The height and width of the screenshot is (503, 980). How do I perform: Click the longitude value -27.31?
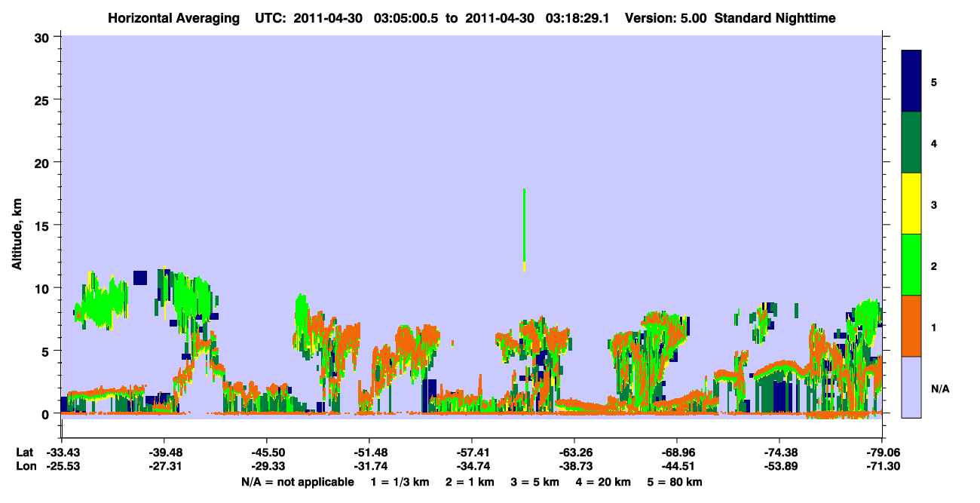click(164, 467)
